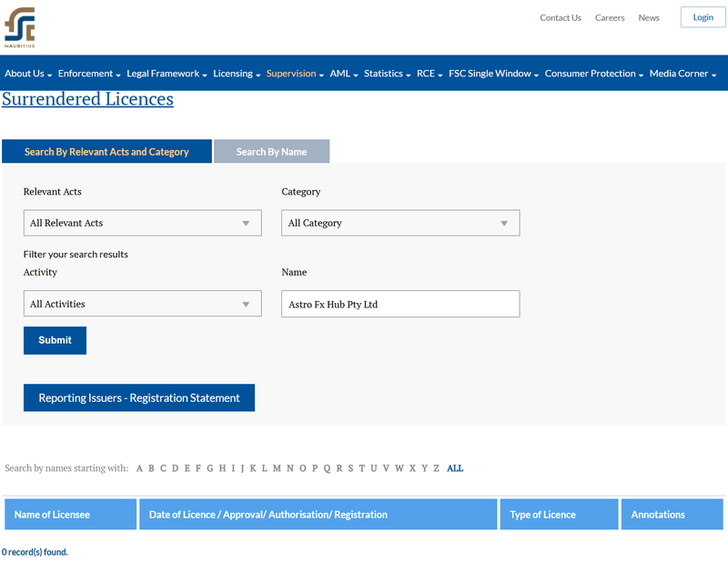The height and width of the screenshot is (562, 728).
Task: Open the Legal Framework menu
Action: click(167, 74)
